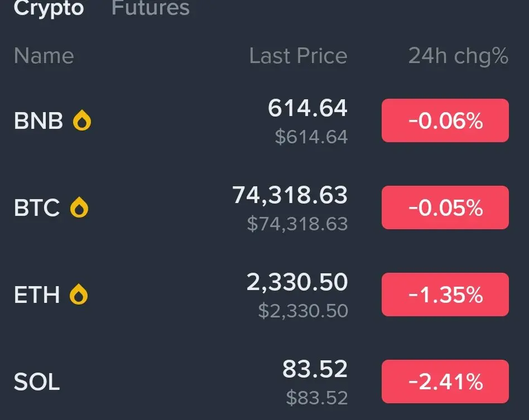529x420 pixels.
Task: Sort by 24h chg% column header
Action: [458, 56]
